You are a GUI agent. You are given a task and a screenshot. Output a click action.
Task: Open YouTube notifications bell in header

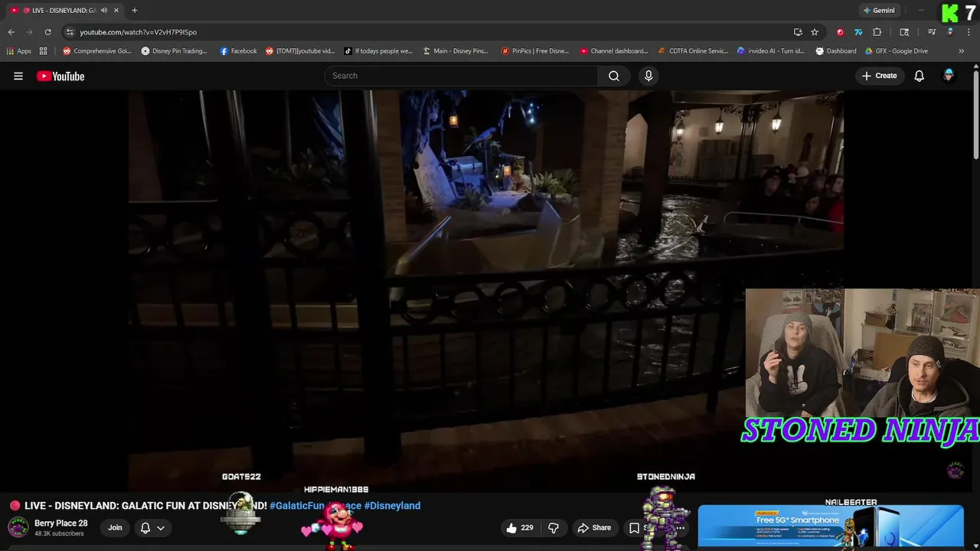919,76
